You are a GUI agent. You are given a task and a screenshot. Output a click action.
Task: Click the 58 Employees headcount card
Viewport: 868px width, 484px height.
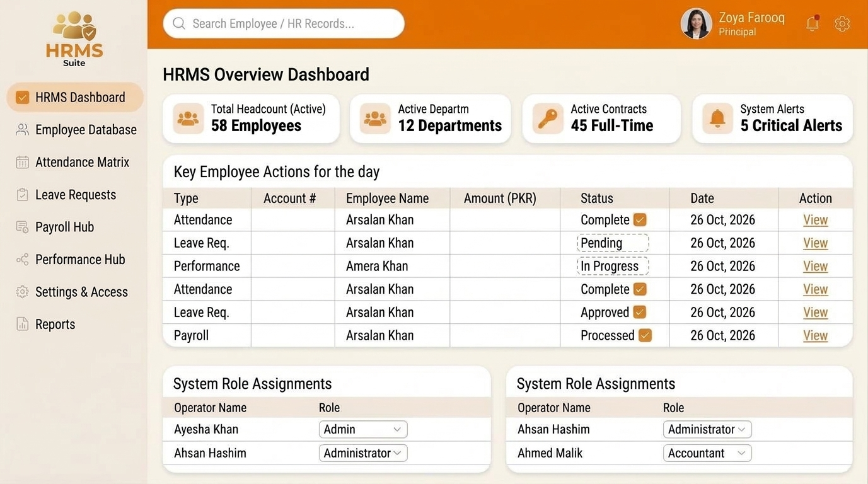pyautogui.click(x=251, y=118)
